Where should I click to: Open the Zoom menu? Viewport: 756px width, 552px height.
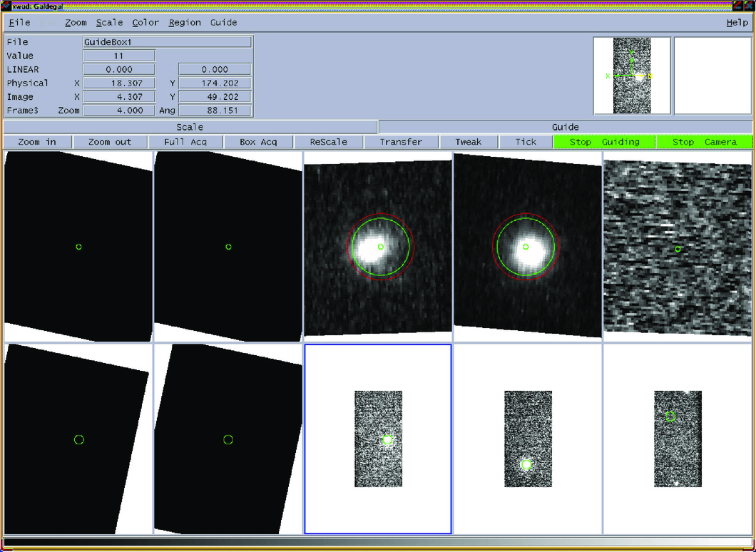coord(76,23)
